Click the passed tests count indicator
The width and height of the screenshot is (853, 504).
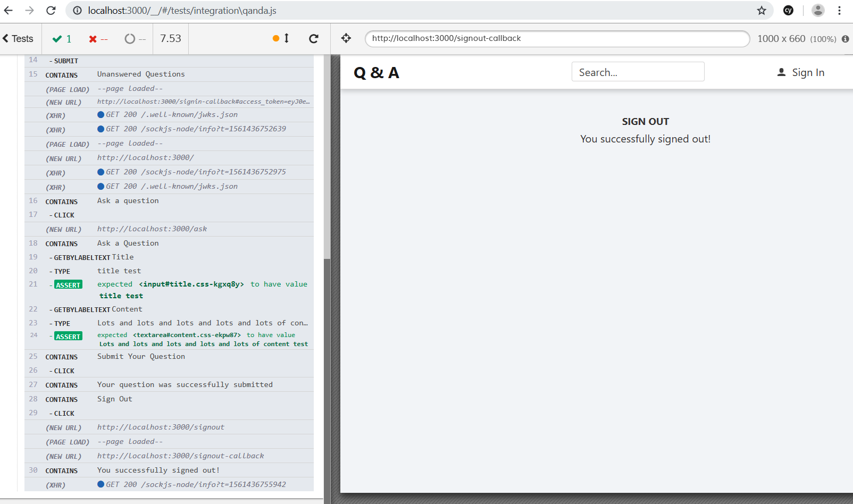coord(62,39)
